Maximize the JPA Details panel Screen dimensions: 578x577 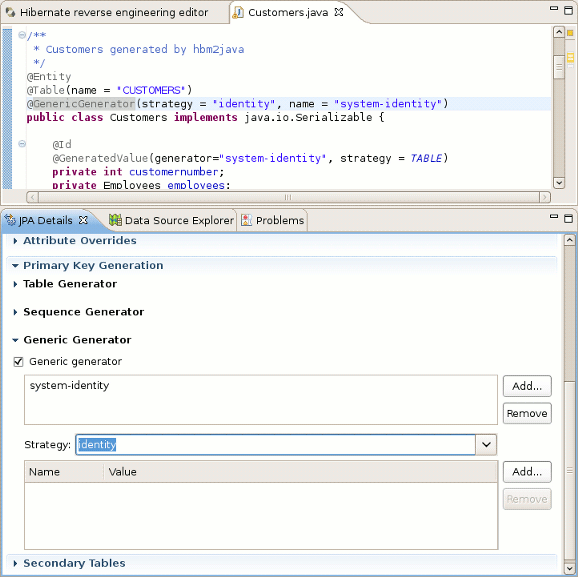point(568,219)
